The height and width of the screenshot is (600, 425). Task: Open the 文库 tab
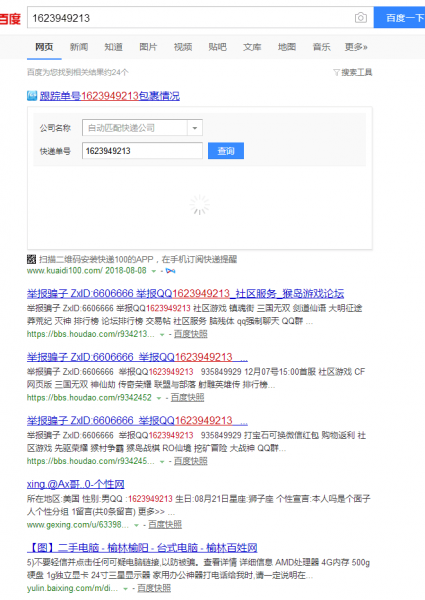pos(252,47)
